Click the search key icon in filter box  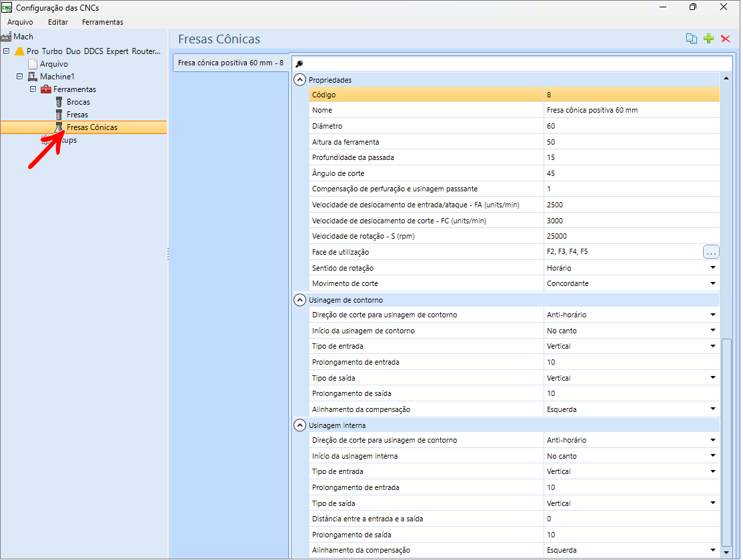(x=299, y=63)
